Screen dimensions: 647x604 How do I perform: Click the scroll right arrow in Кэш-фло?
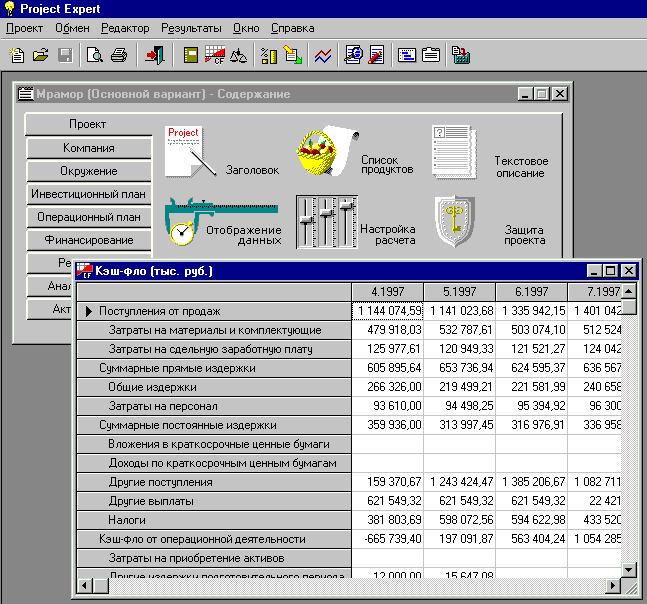point(613,585)
